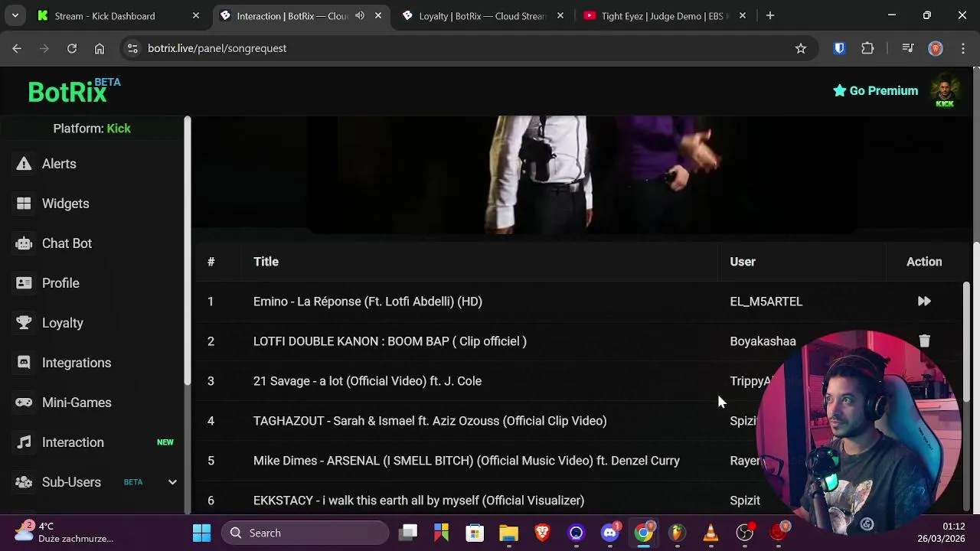Delete the LOTFI DOUBLE KANON song with trash icon
The height and width of the screenshot is (551, 980).
tap(924, 341)
